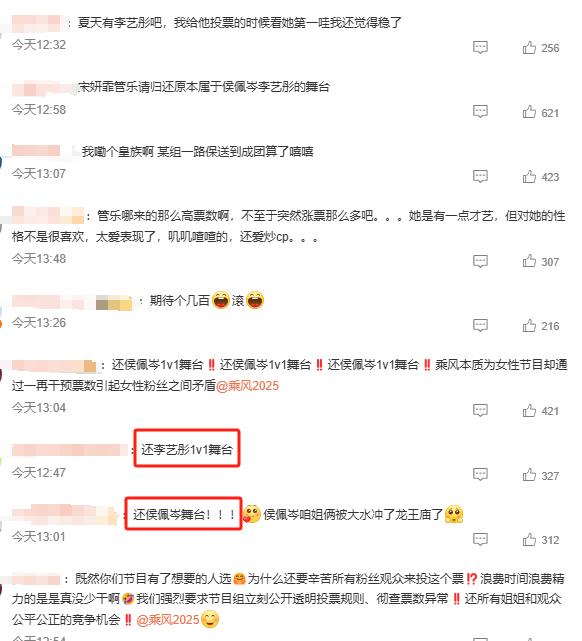Screen dimensions: 582x641
Task: Open the @乘风2025 mention in 13:04 comment
Action: tap(247, 385)
